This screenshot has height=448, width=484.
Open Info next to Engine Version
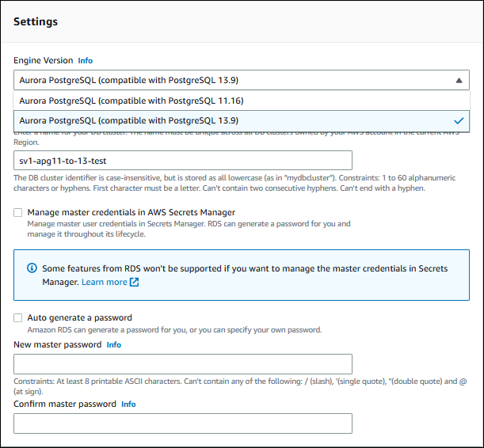point(85,60)
